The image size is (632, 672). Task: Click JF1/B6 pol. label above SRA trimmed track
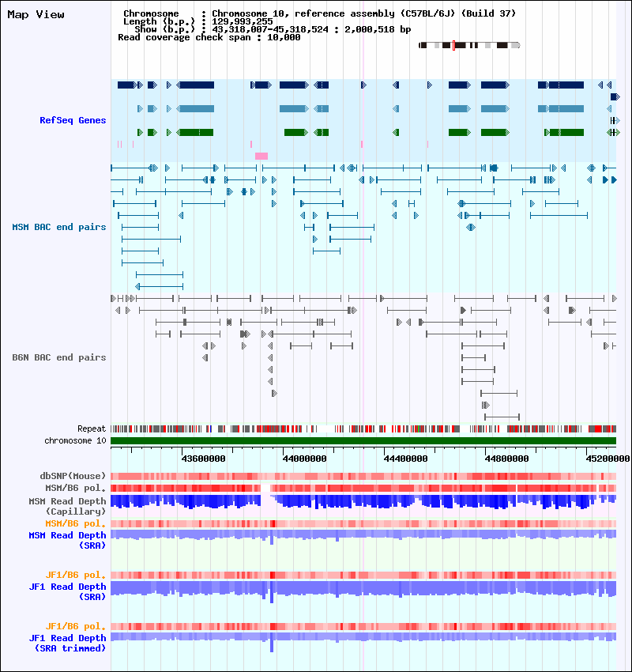click(x=75, y=627)
